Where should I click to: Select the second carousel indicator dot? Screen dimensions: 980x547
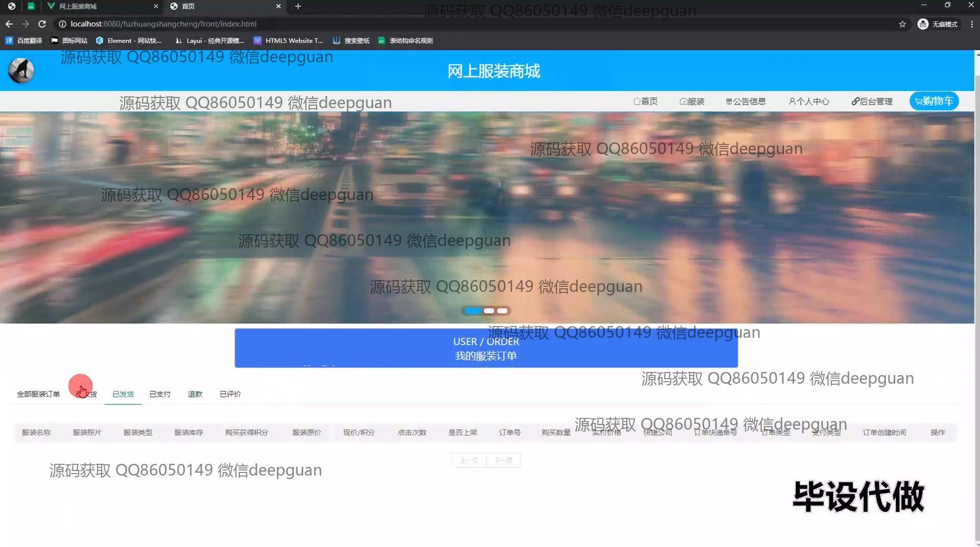[488, 311]
